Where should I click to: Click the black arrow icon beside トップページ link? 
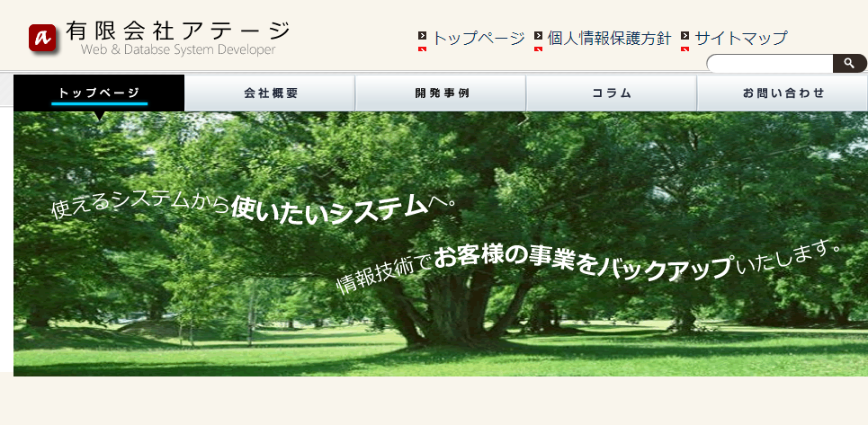click(x=423, y=36)
